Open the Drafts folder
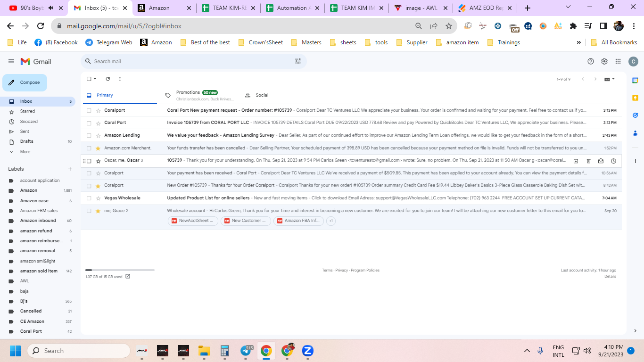Viewport: 644px width, 362px height. coord(26,141)
